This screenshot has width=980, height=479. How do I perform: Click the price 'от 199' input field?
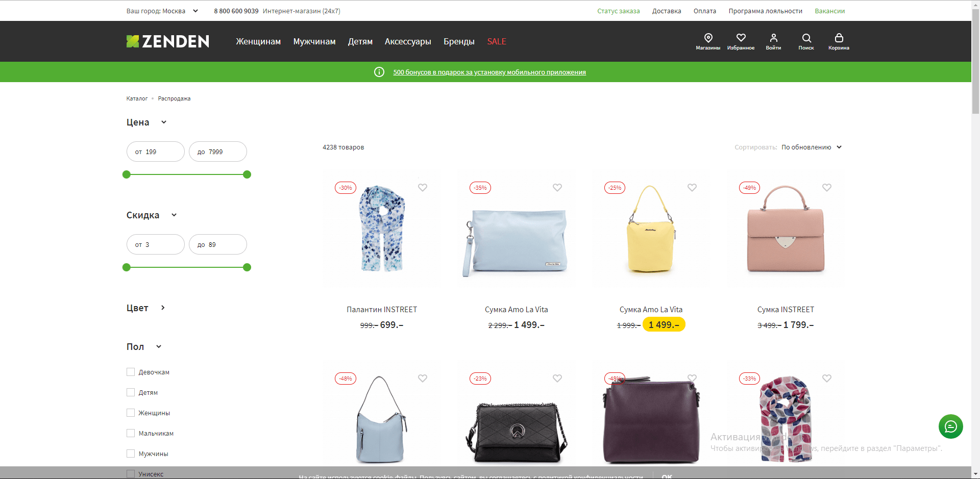coord(156,152)
